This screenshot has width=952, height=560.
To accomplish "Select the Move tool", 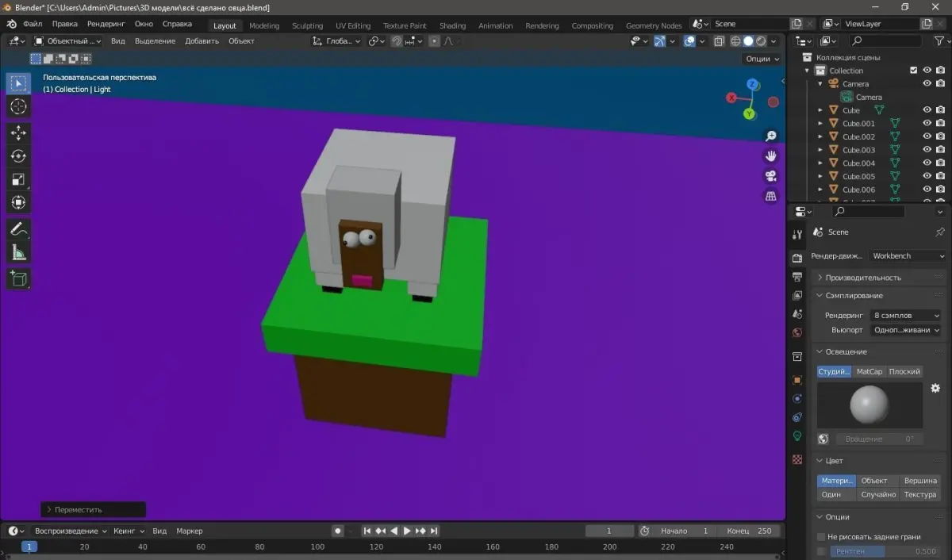I will [x=19, y=133].
